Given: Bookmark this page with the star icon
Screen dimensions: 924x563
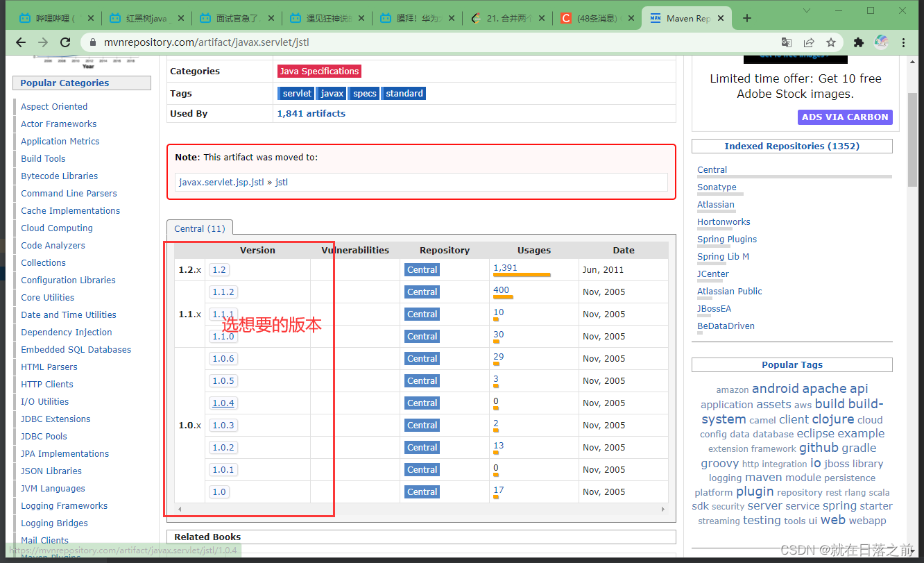Looking at the screenshot, I should pos(830,42).
